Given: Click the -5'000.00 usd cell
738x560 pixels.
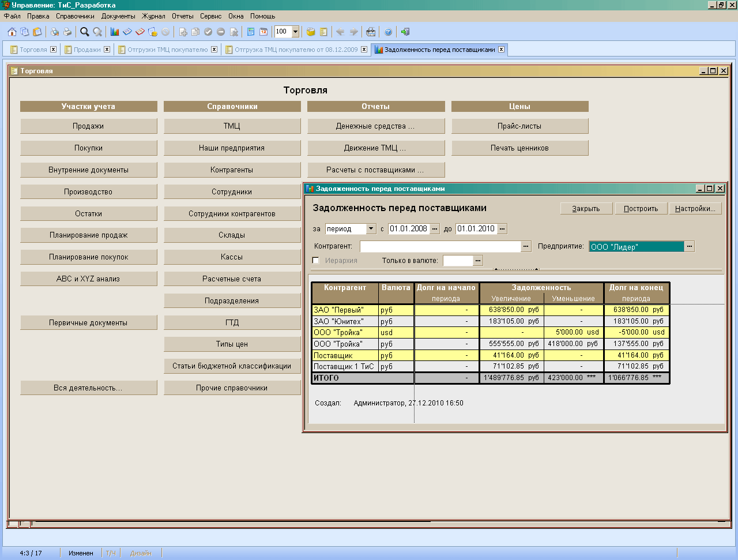Looking at the screenshot, I should click(637, 332).
